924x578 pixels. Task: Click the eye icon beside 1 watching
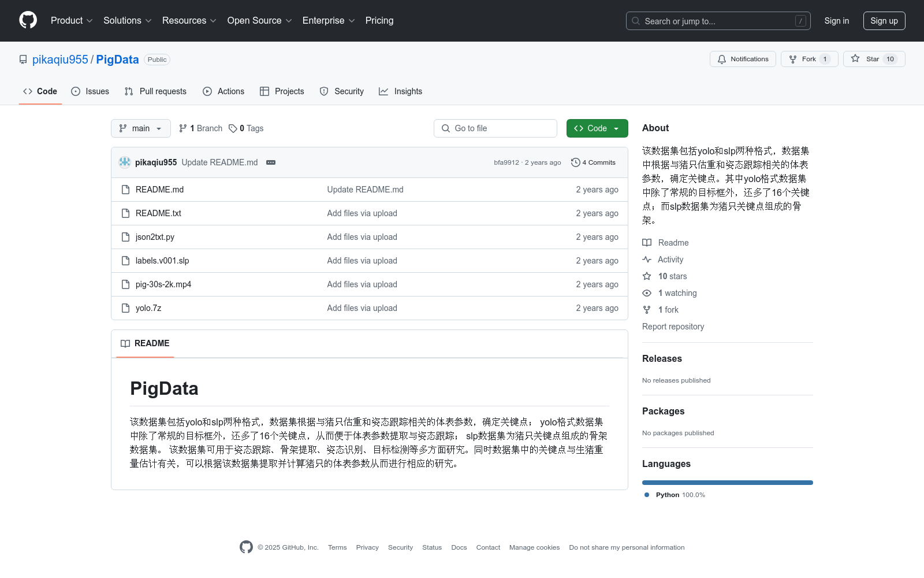(647, 293)
